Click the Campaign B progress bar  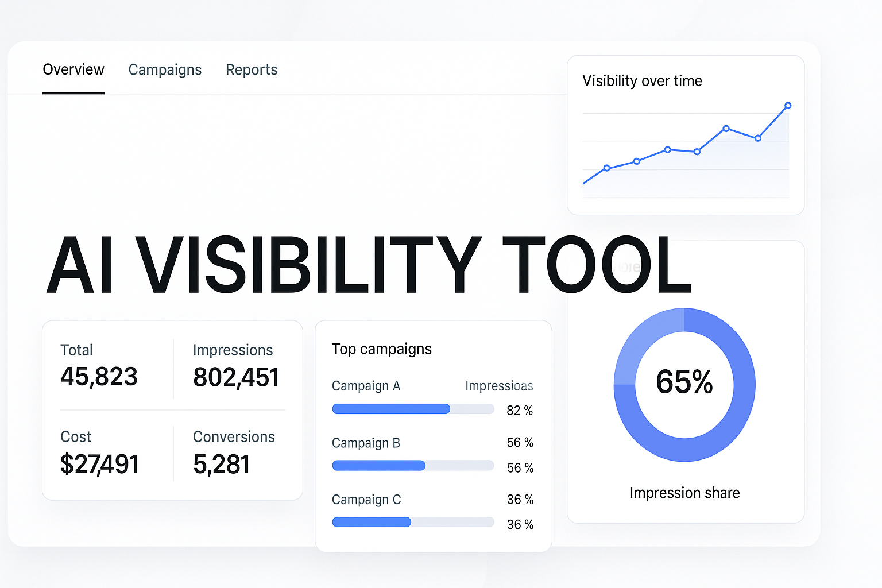[x=413, y=465]
